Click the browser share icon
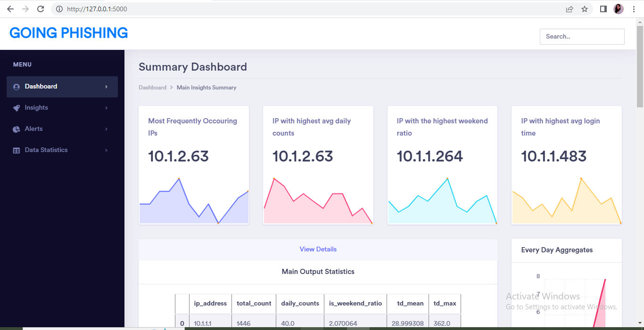The height and width of the screenshot is (330, 644). (x=570, y=9)
